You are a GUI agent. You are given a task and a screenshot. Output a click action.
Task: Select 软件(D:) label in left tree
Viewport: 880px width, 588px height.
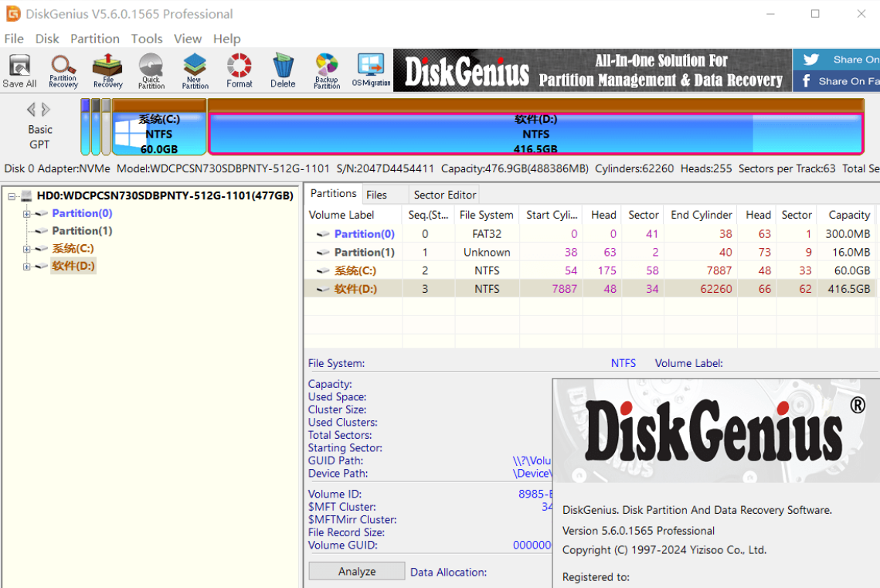[73, 266]
